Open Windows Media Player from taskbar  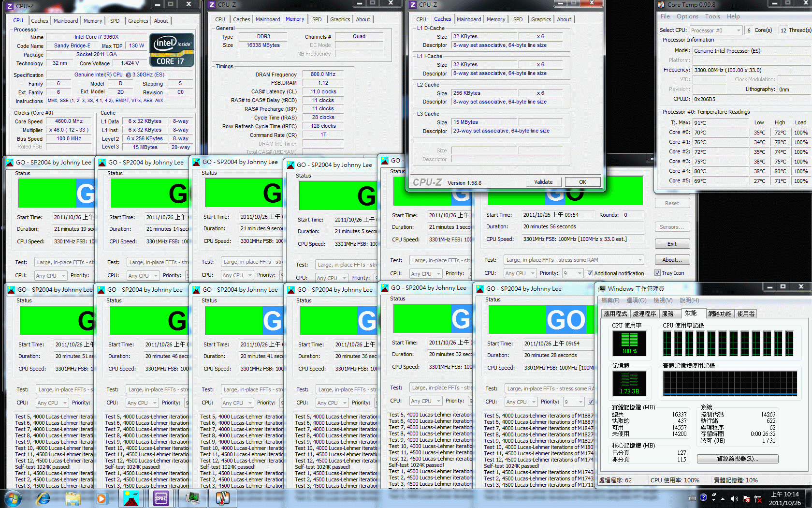point(101,498)
